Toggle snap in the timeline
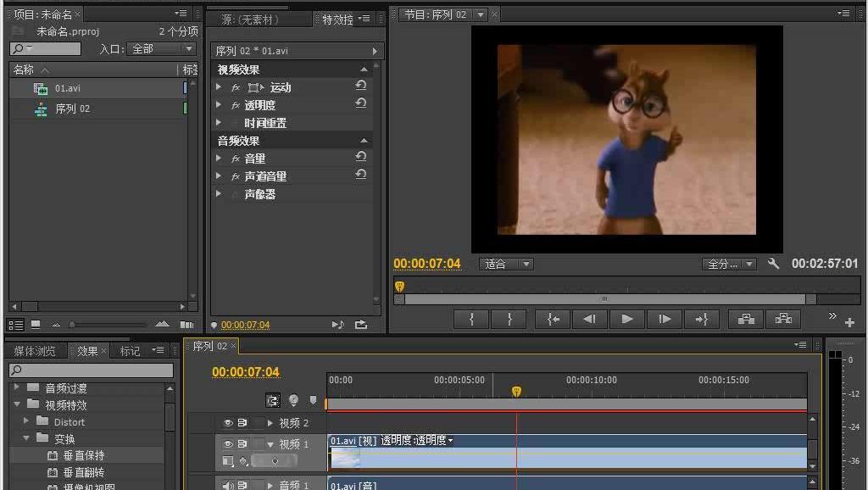The width and height of the screenshot is (868, 490). point(273,400)
